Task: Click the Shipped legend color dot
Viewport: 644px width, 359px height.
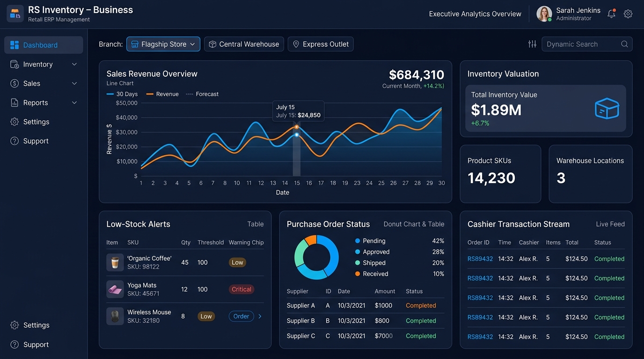Action: (358, 263)
